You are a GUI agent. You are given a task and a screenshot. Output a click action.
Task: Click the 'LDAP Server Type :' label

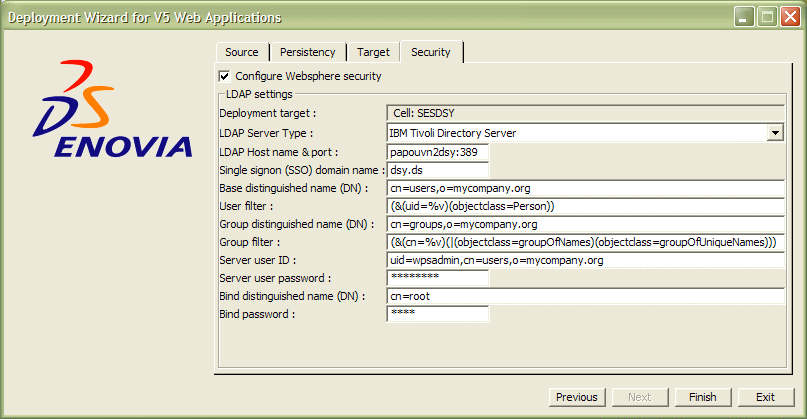[266, 133]
